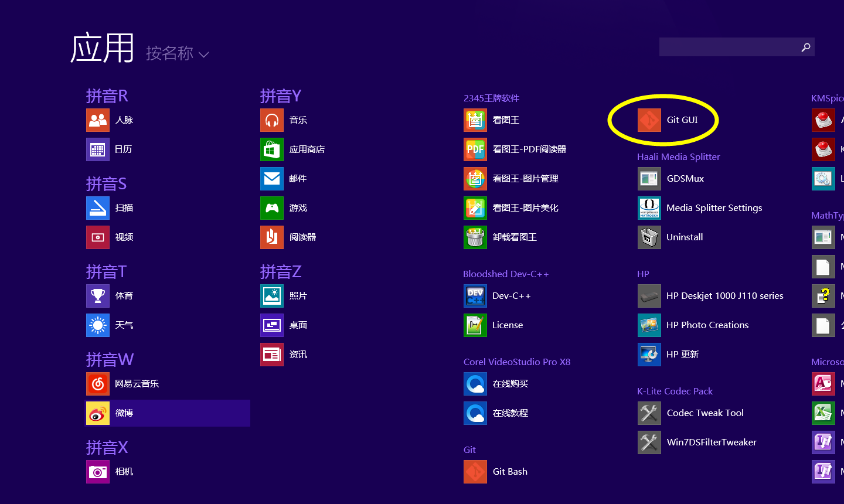Open HP Deskjet 1000 J110 series icon

point(649,296)
